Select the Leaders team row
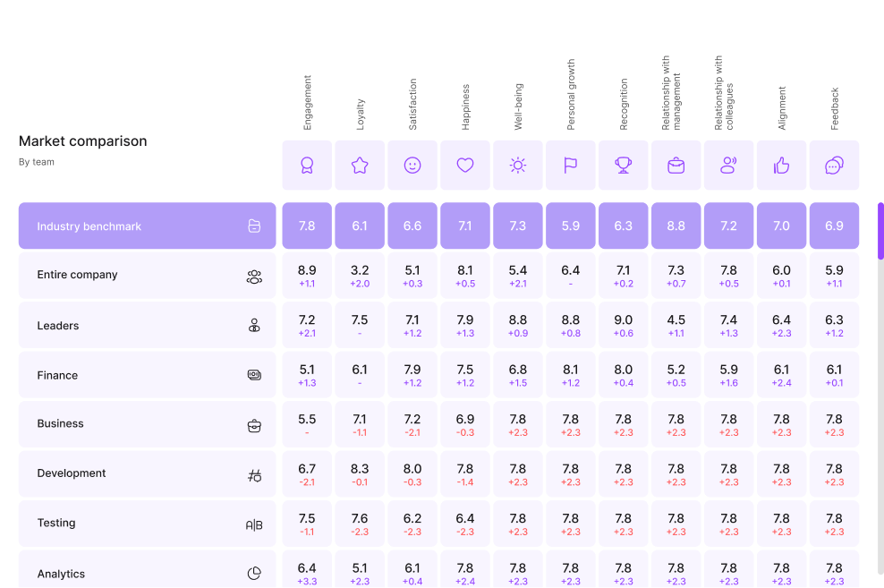 coord(148,326)
